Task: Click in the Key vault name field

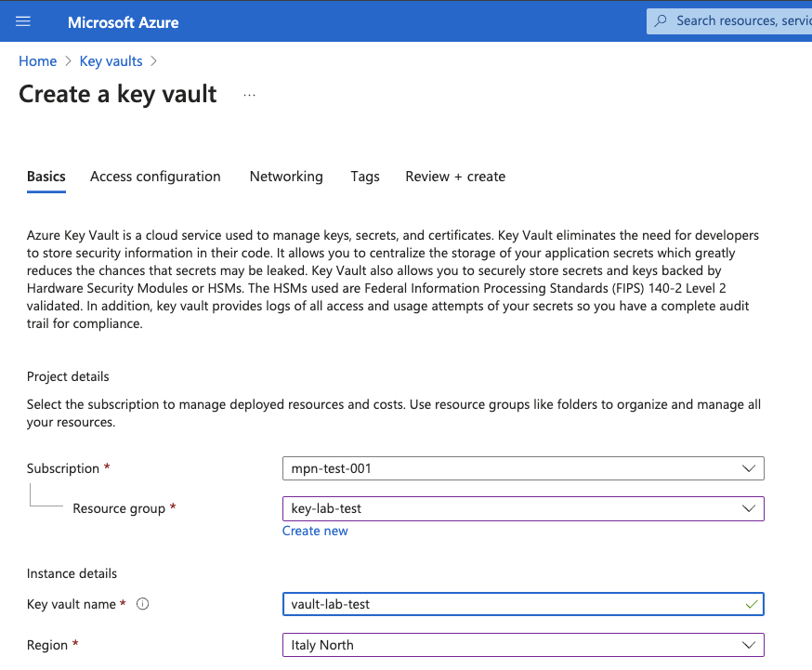Action: pyautogui.click(x=511, y=604)
